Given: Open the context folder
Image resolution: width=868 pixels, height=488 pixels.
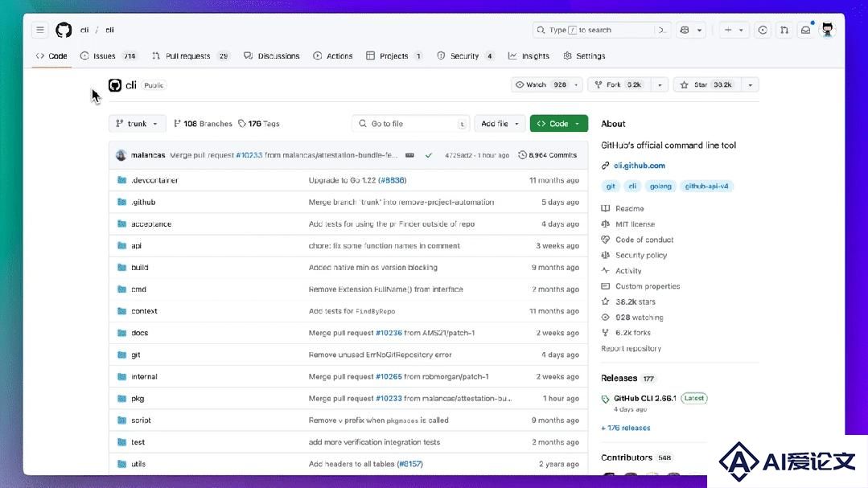Looking at the screenshot, I should (x=144, y=311).
